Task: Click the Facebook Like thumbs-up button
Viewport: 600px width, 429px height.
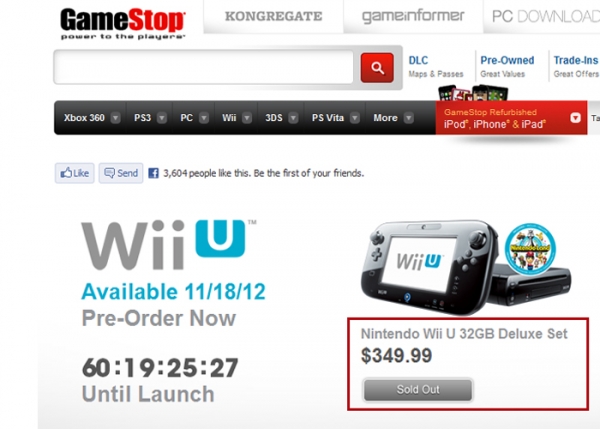Action: click(x=74, y=173)
